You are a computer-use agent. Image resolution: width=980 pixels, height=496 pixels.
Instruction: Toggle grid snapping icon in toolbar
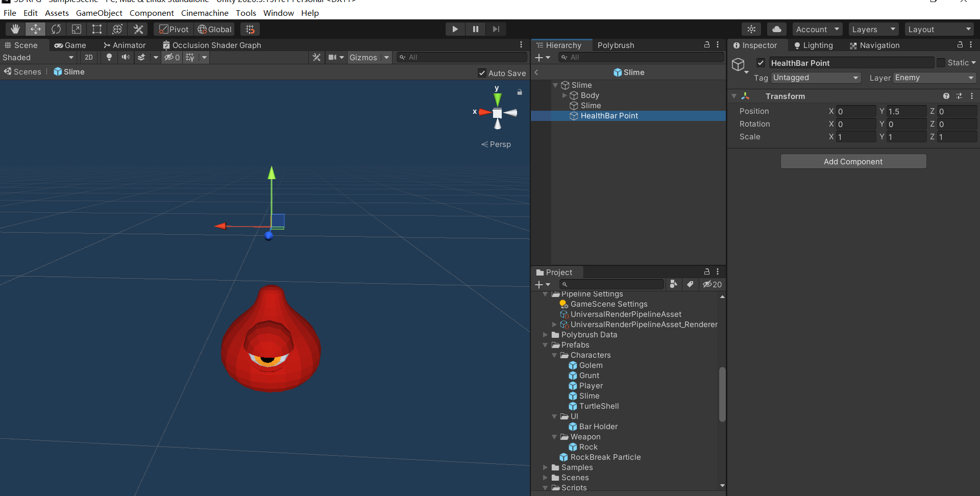[250, 29]
